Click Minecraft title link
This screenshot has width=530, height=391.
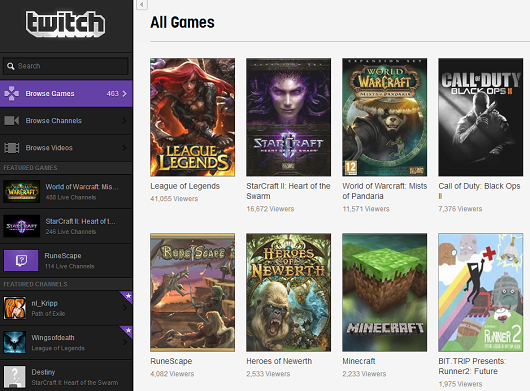pos(359,361)
